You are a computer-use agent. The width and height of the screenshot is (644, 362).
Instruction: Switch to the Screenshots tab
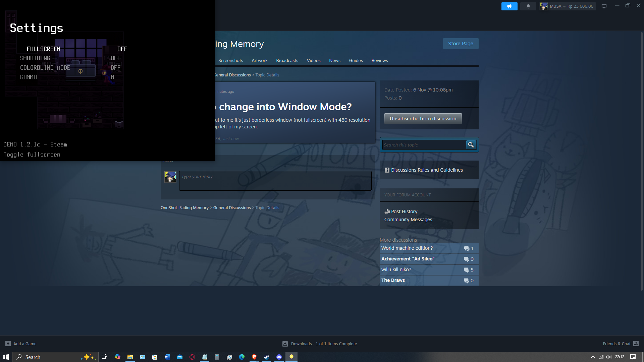230,60
